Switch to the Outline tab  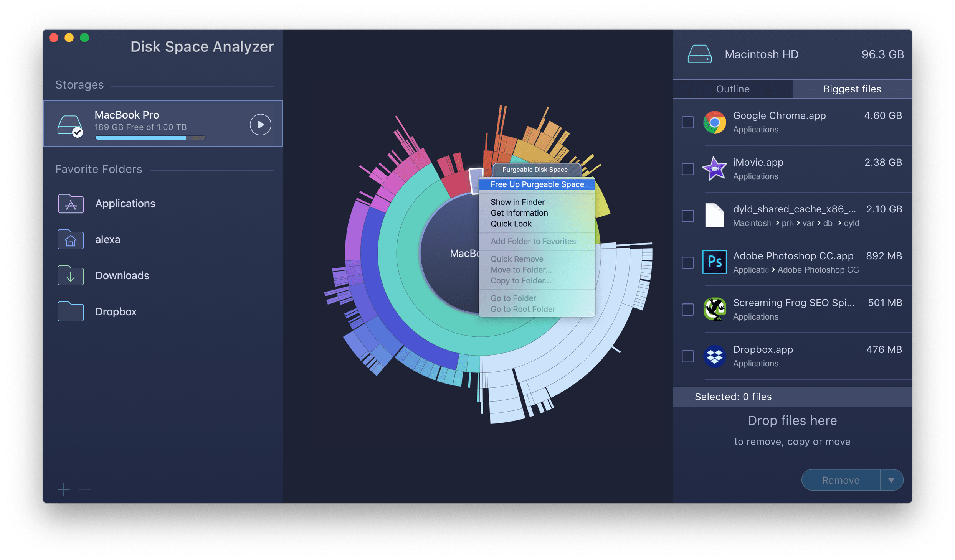[732, 89]
